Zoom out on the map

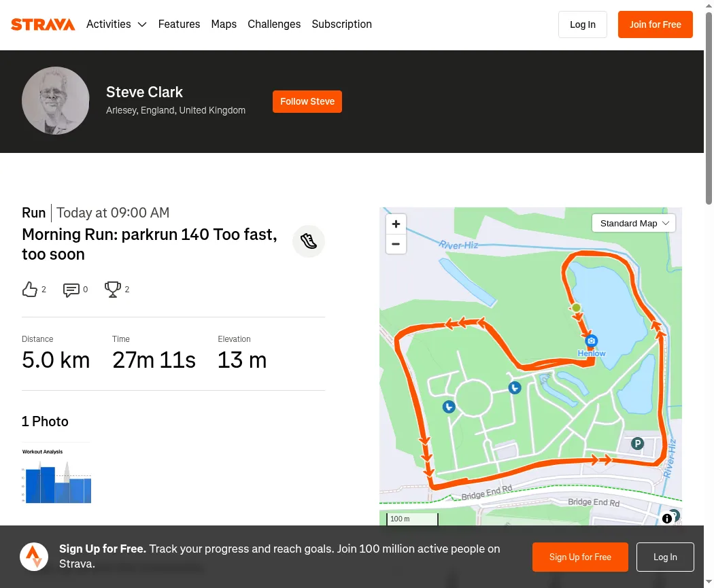point(396,244)
